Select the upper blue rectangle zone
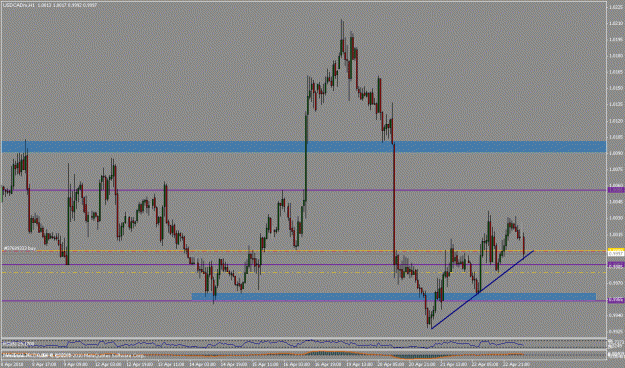The image size is (625, 368). (x=304, y=147)
